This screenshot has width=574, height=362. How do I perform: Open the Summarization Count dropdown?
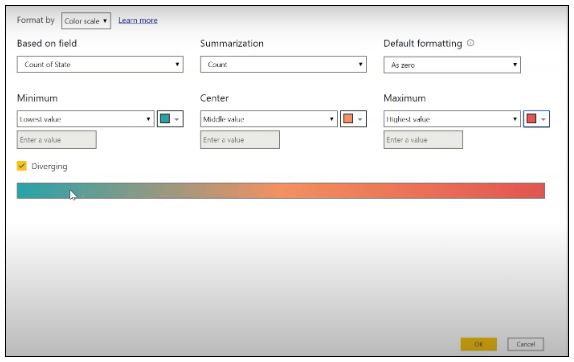tap(283, 64)
